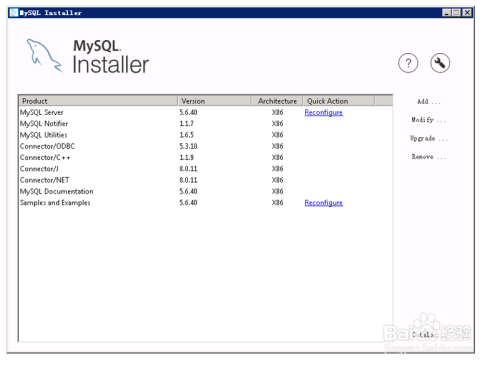Click X86 architecture in MySQL Notifier row
Screen dimensions: 500x366
pos(277,124)
